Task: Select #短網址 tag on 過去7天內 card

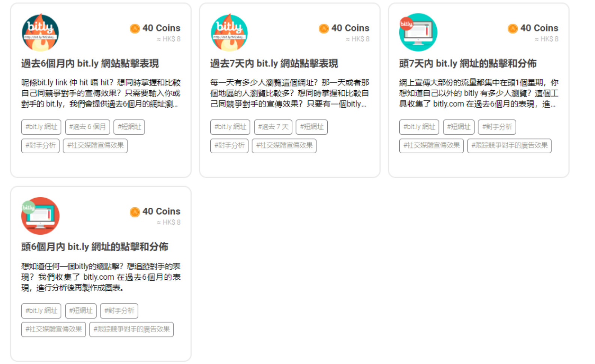Action: 312,127
